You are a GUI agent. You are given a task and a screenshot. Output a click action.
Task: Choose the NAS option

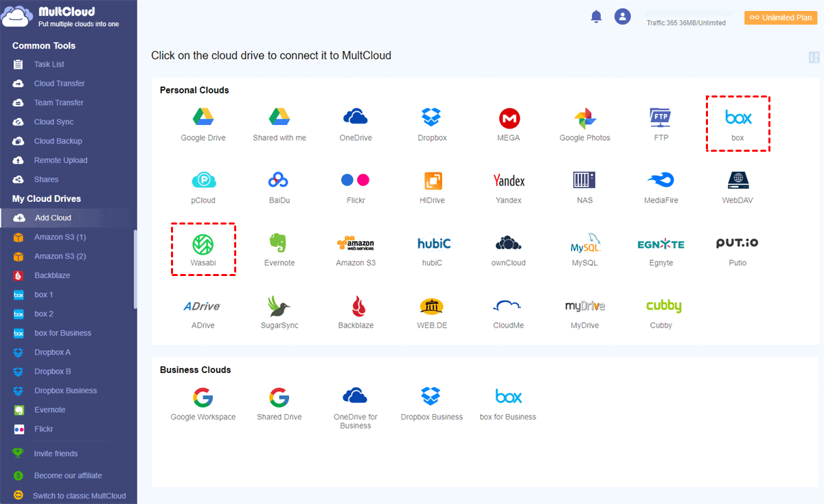click(585, 187)
